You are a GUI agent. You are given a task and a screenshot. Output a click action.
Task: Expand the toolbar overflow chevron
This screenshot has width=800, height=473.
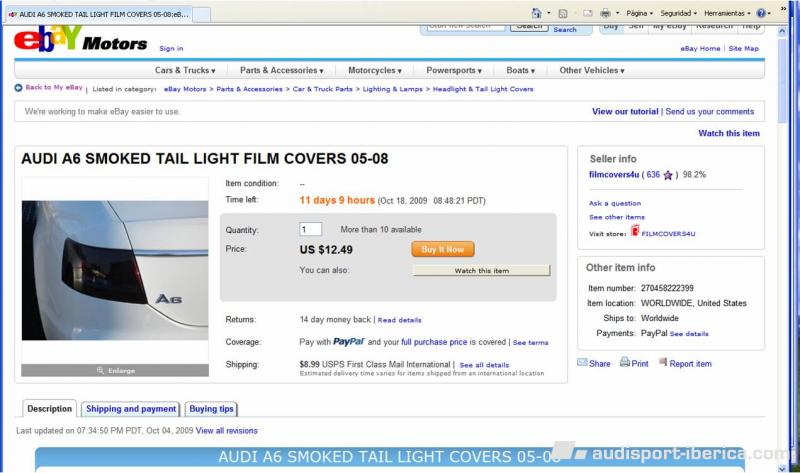coord(784,9)
